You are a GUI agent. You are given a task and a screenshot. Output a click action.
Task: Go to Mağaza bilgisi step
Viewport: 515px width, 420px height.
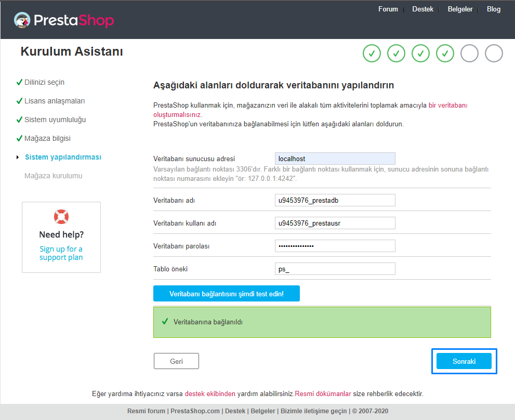pyautogui.click(x=47, y=138)
